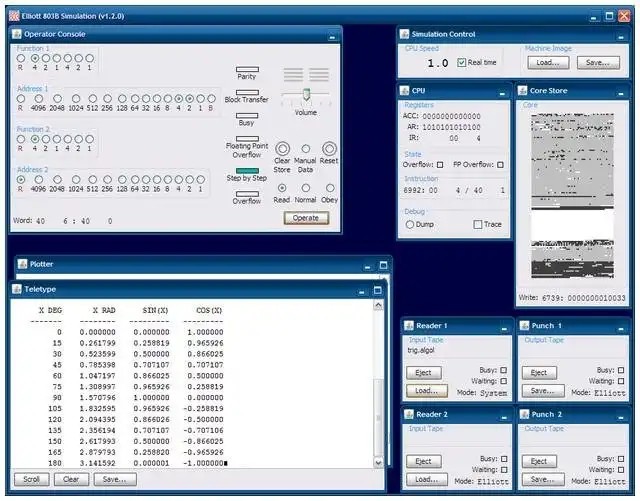
Task: Click the Parity indicator lamp
Action: pyautogui.click(x=247, y=69)
